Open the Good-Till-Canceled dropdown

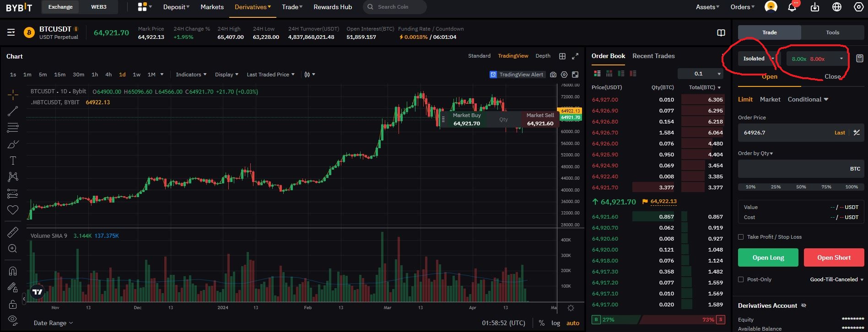[x=837, y=279]
